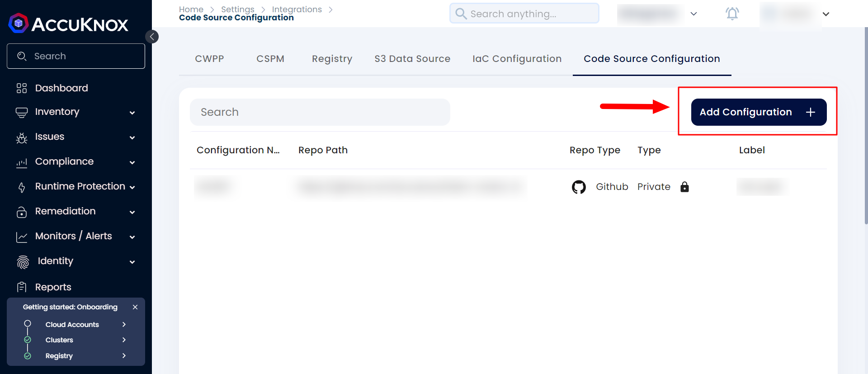
Task: Click the Compliance chart icon
Action: [22, 163]
